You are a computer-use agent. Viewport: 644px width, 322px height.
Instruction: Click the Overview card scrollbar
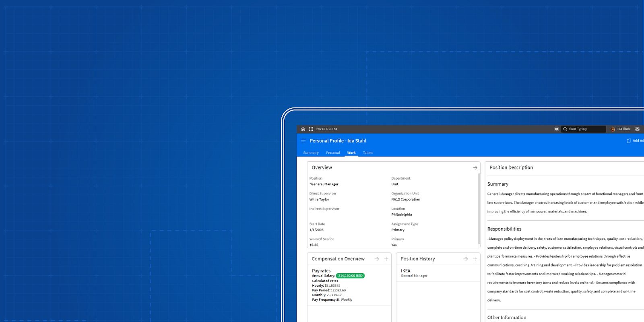pos(479,208)
